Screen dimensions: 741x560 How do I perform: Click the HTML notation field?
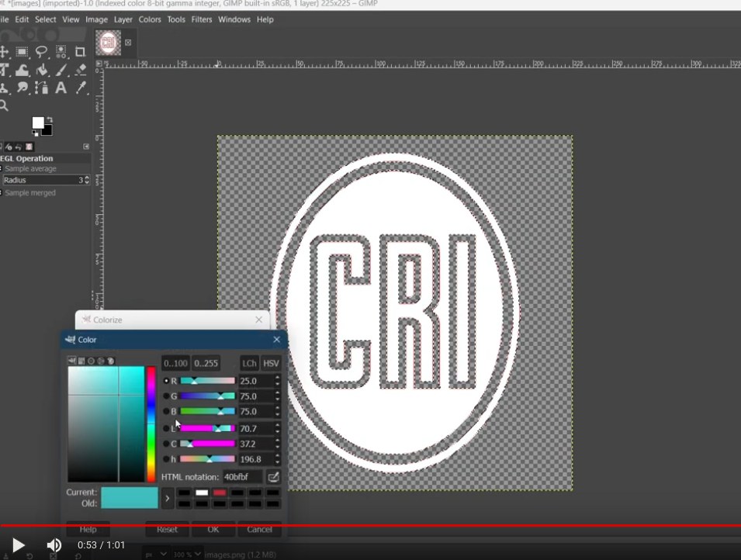coord(242,477)
